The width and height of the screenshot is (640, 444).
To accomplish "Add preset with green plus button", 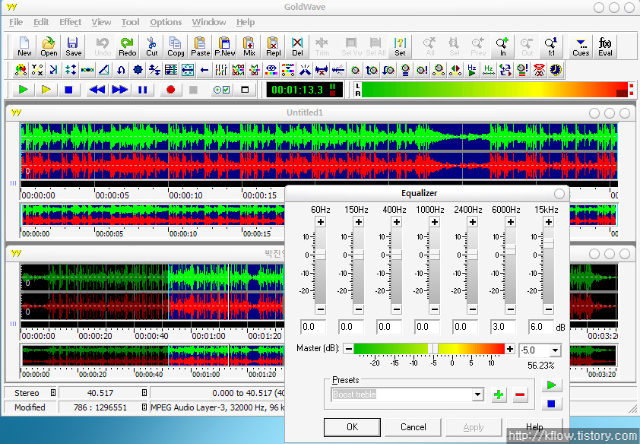I will [498, 395].
